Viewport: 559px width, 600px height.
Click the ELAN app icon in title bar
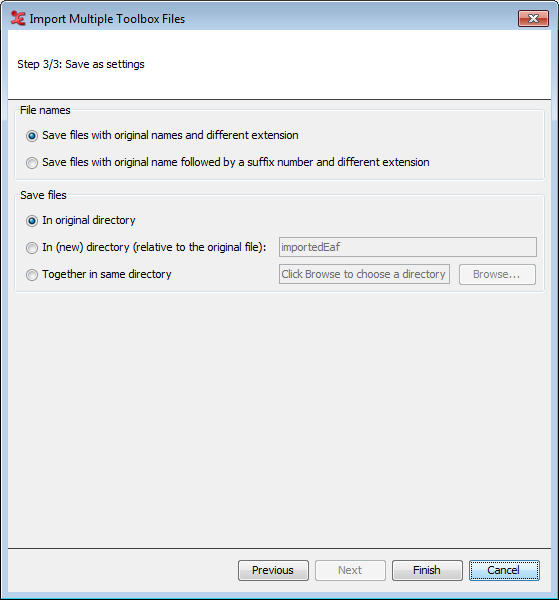click(18, 18)
